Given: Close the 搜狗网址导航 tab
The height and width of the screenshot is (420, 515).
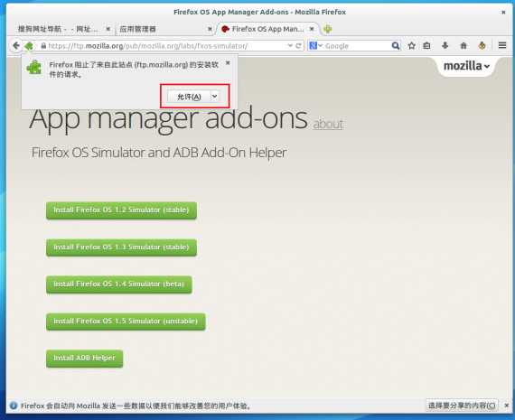Looking at the screenshot, I should point(108,29).
